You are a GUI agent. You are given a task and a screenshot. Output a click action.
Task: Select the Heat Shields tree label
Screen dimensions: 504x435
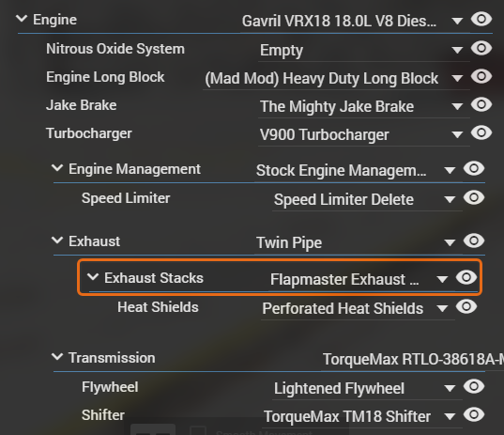click(158, 307)
